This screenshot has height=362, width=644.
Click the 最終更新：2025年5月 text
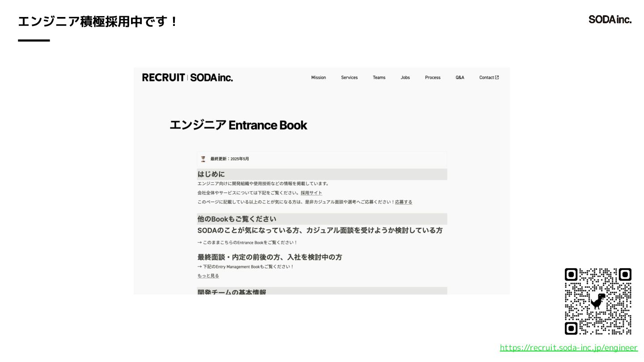(230, 159)
